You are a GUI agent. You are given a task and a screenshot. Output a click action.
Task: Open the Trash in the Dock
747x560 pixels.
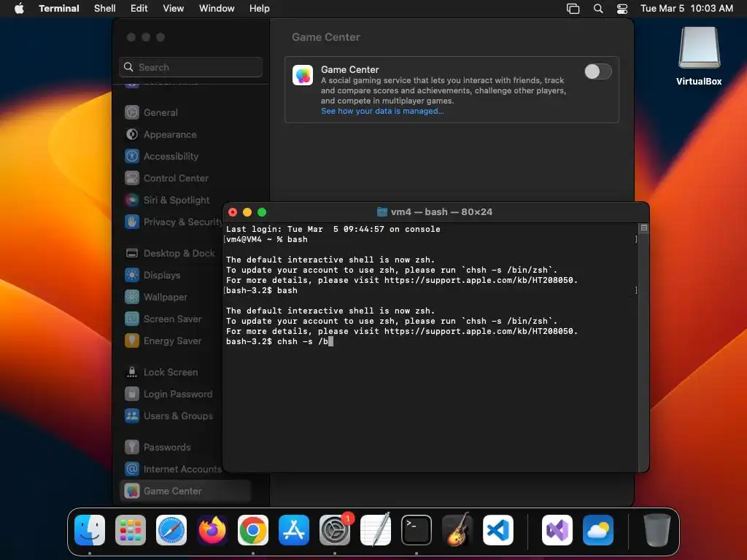pos(657,530)
